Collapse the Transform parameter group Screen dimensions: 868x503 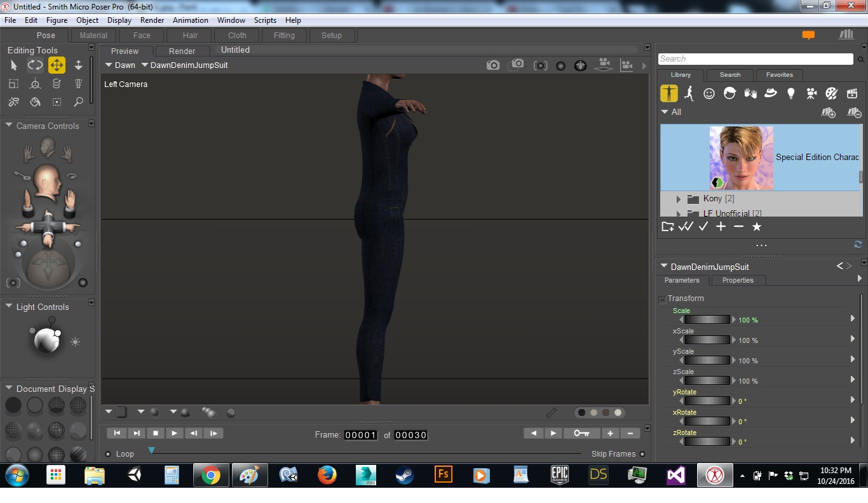pyautogui.click(x=662, y=299)
